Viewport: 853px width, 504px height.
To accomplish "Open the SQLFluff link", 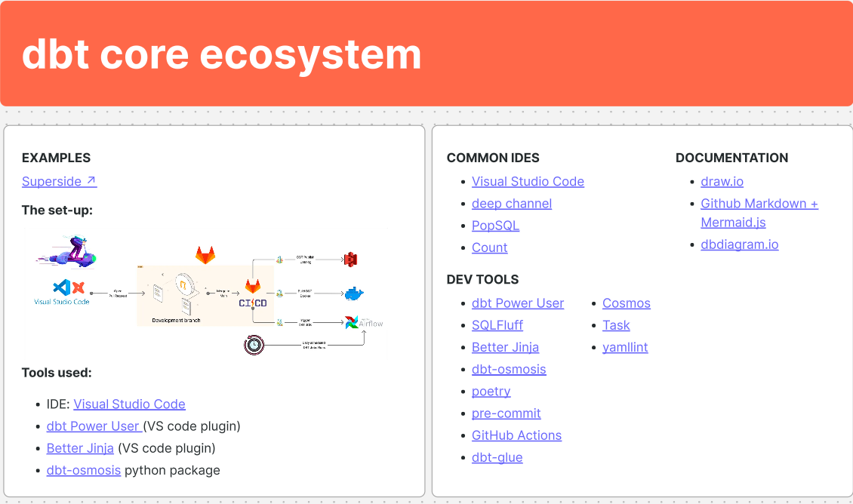I will click(497, 325).
